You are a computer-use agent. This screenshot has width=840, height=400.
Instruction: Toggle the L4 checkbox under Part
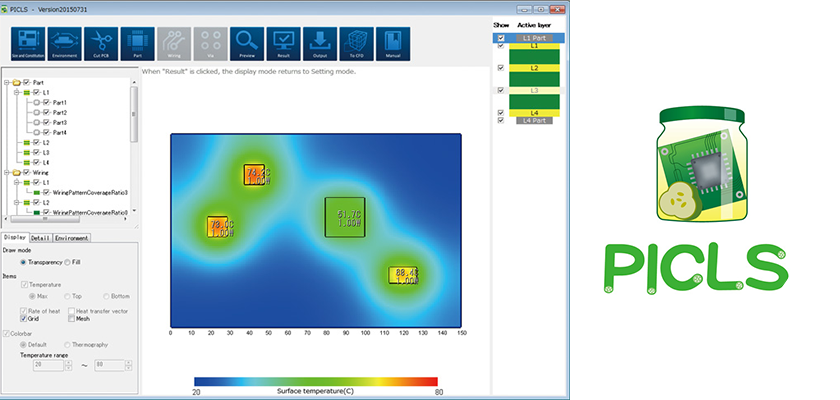click(x=36, y=162)
